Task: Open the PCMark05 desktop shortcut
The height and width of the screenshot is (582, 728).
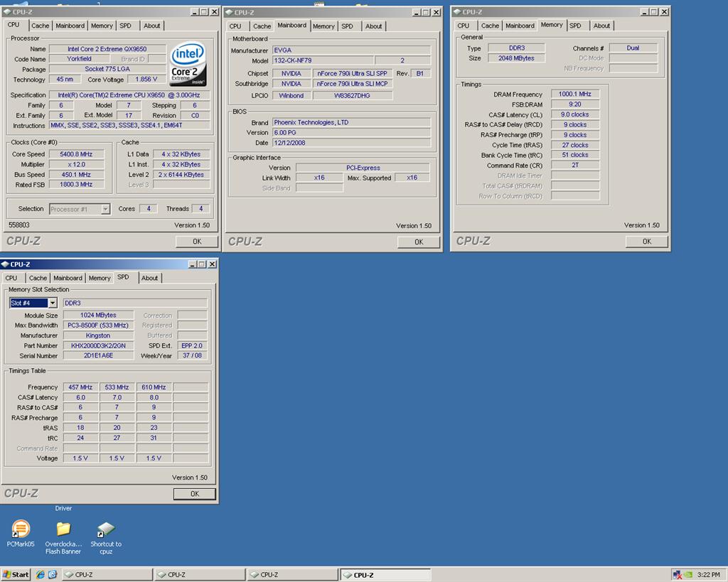Action: tap(21, 534)
